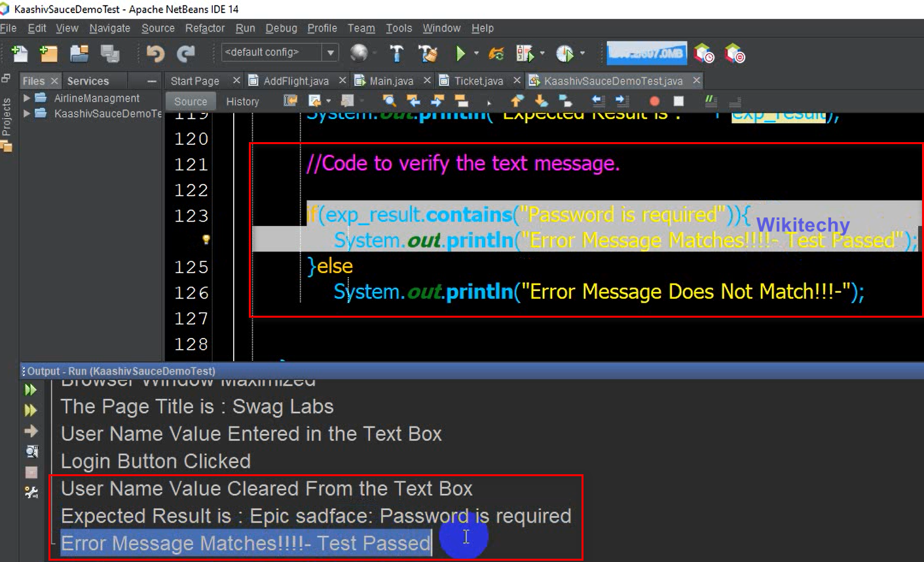Click the lightbulb hint in the line gutter
The height and width of the screenshot is (562, 924).
(206, 240)
